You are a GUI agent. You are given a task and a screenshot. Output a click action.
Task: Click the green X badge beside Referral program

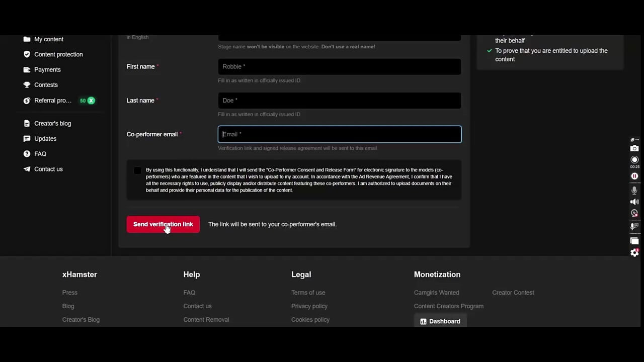91,101
